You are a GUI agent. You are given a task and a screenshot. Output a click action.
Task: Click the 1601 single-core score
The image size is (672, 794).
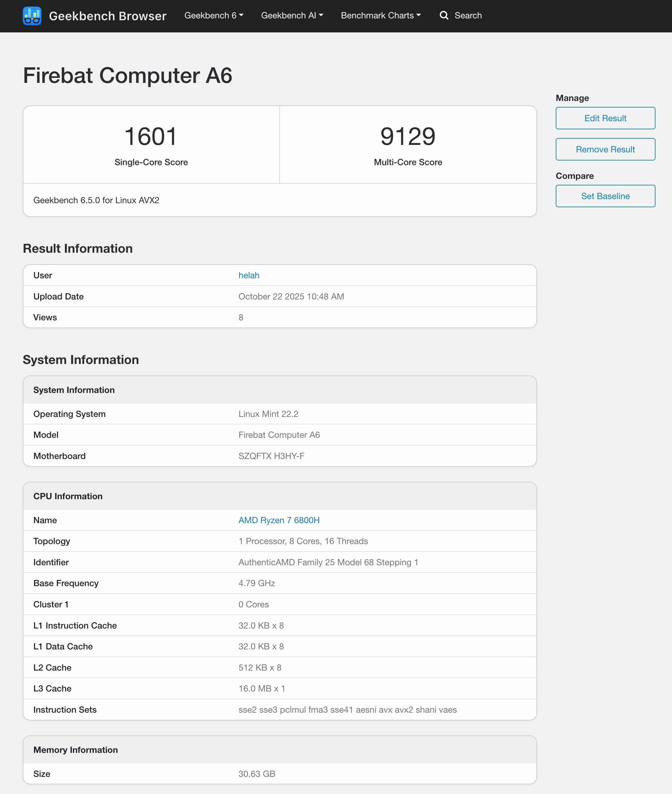(151, 136)
